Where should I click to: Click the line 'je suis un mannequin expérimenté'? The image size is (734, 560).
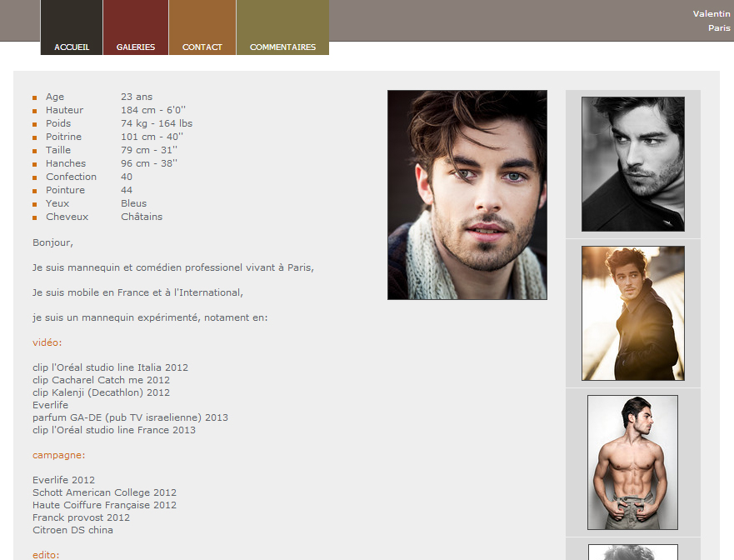coord(150,317)
